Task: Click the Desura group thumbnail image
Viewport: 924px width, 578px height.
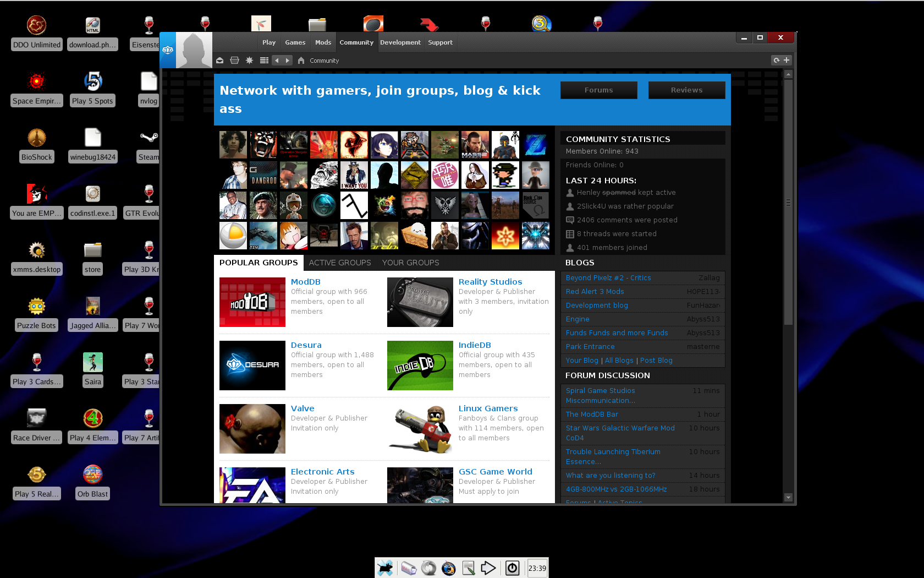Action: [252, 366]
